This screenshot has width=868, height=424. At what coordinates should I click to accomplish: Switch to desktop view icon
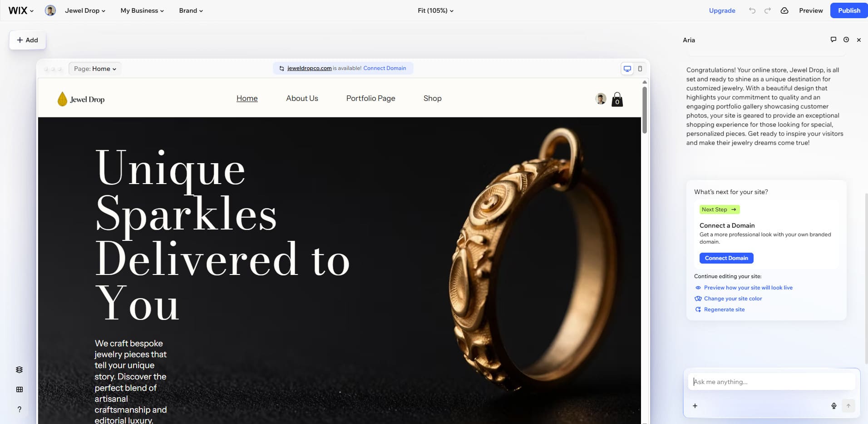[x=627, y=69]
